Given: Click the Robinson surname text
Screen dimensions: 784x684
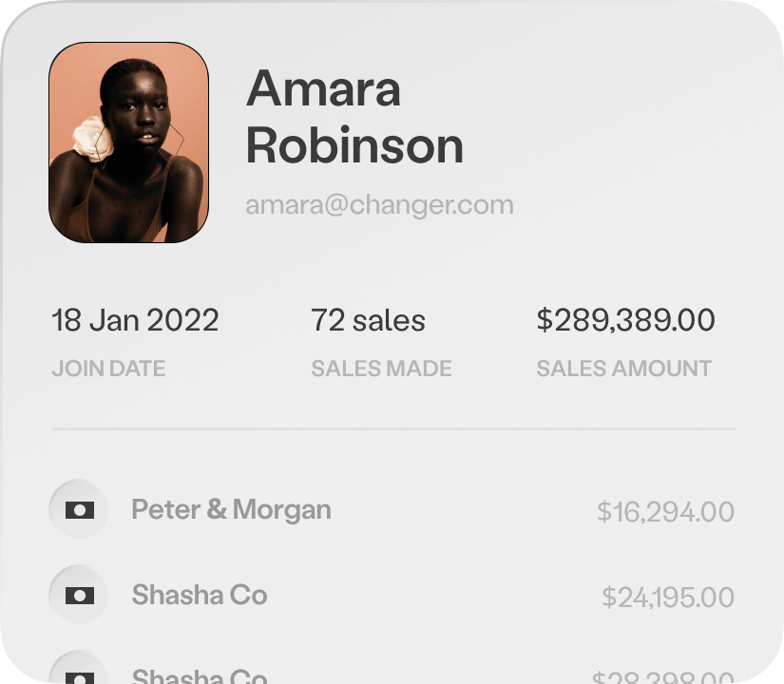Looking at the screenshot, I should point(354,145).
